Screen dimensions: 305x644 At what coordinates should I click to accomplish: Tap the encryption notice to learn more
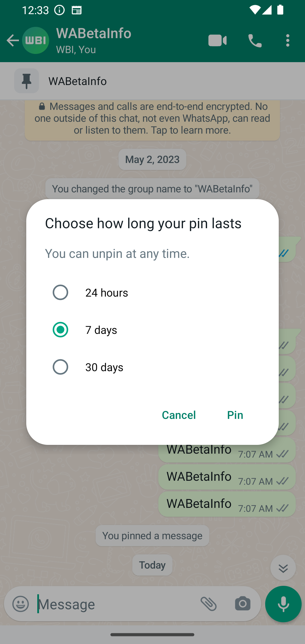pyautogui.click(x=152, y=118)
